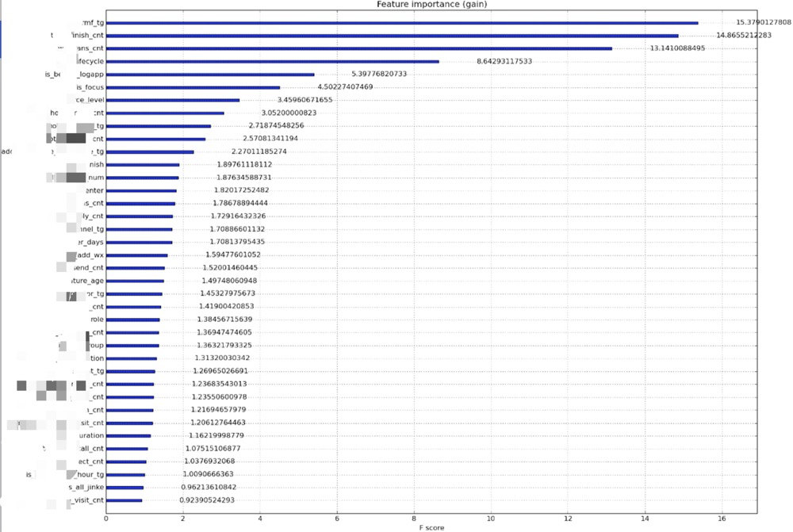Image resolution: width=793 pixels, height=532 pixels.
Task: Click the x-axis tick label 8
Action: (414, 518)
